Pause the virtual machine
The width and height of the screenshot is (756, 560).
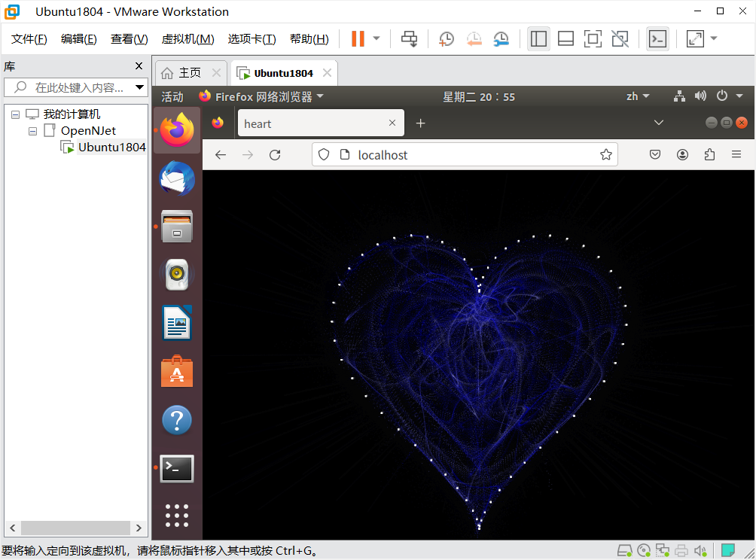(x=358, y=38)
